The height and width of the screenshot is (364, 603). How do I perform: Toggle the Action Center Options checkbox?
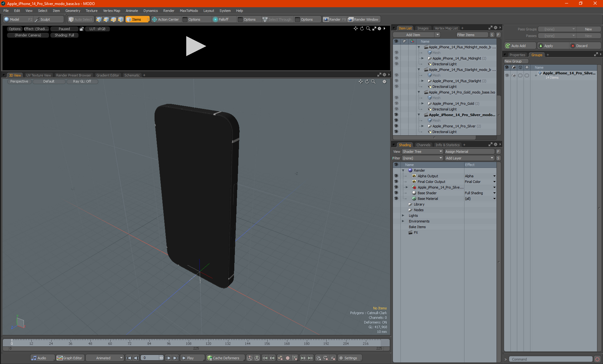tap(185, 19)
